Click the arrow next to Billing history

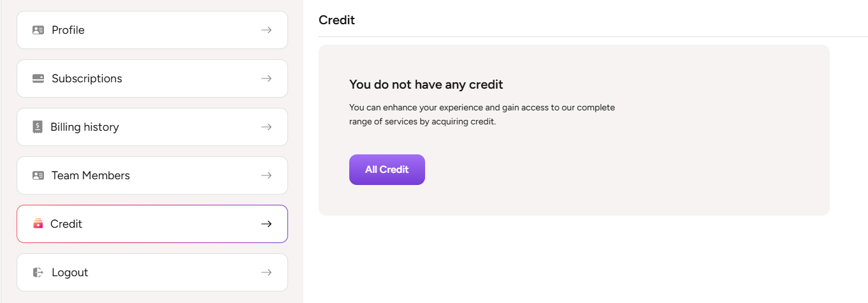pos(266,127)
